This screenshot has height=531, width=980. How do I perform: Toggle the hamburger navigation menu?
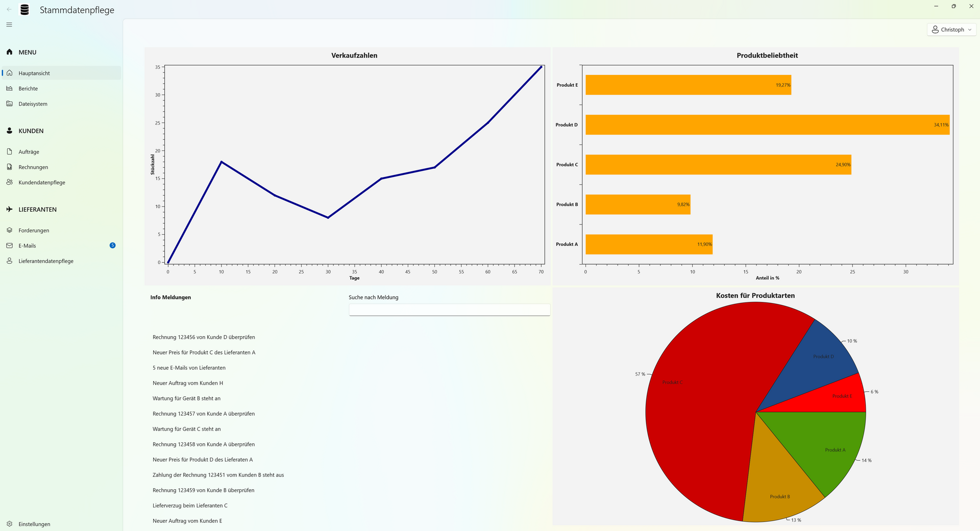pyautogui.click(x=9, y=24)
